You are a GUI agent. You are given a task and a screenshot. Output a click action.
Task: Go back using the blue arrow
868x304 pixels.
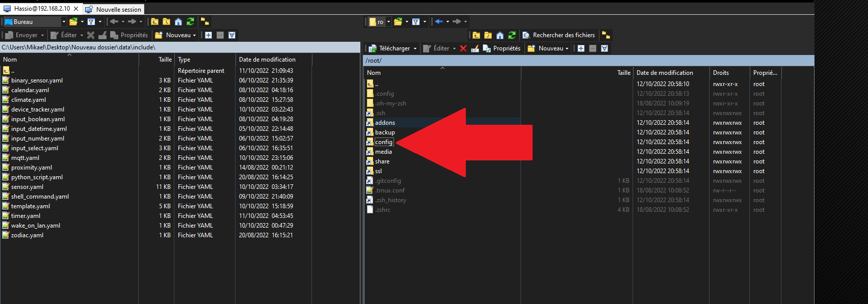439,21
